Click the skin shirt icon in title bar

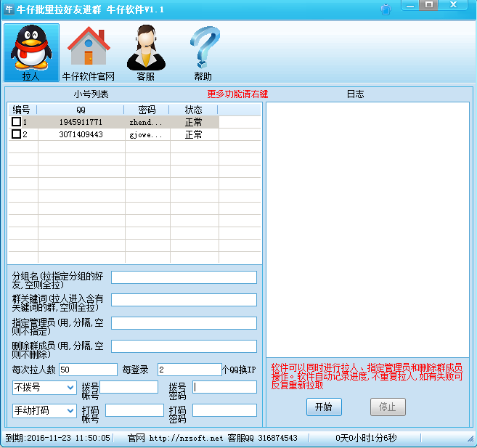(386, 9)
